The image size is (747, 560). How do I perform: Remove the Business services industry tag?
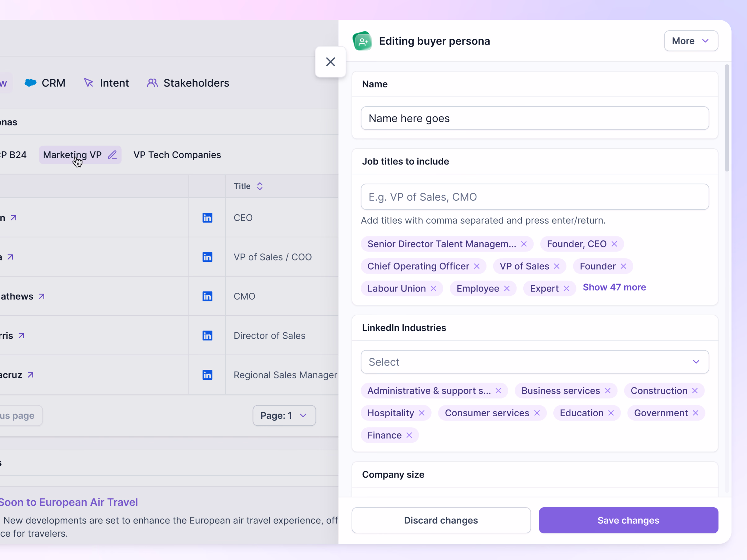click(x=608, y=391)
